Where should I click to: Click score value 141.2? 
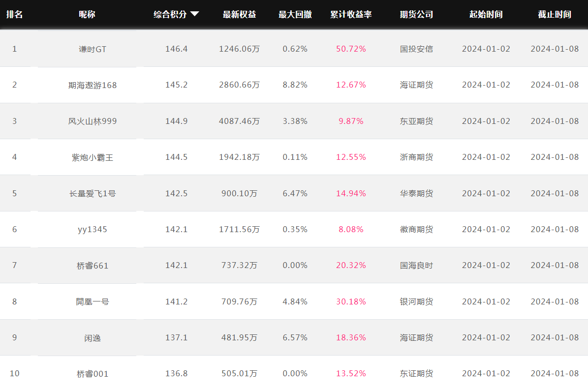[176, 301]
